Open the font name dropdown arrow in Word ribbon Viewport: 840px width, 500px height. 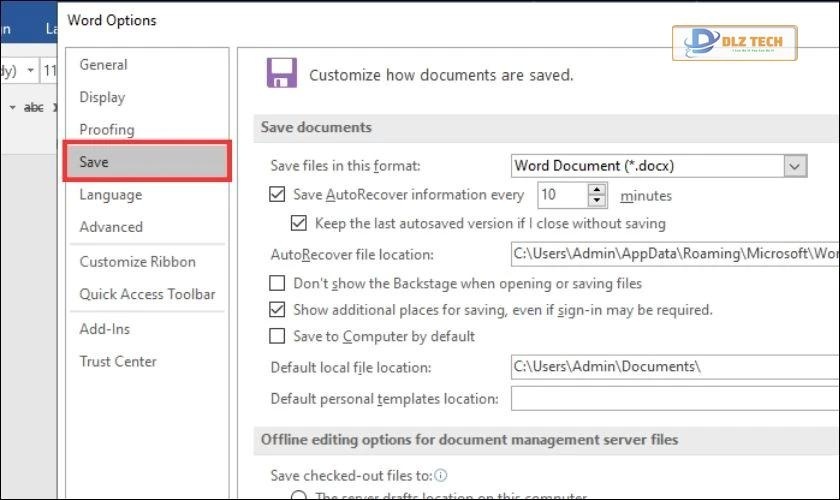point(31,70)
